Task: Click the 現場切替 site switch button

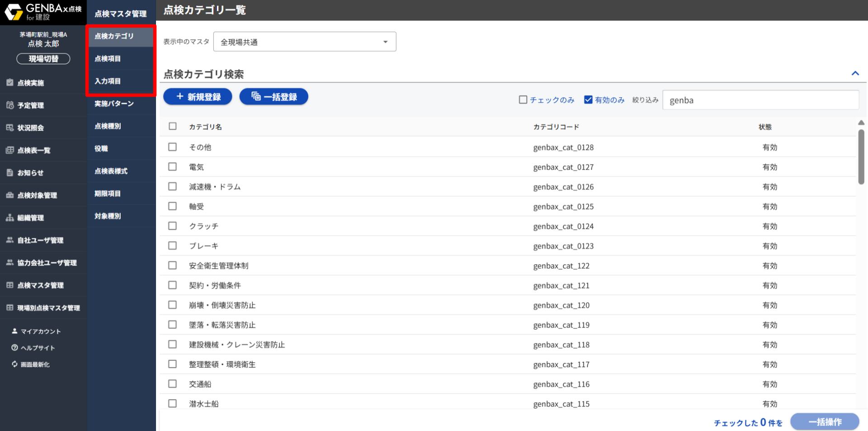Action: pos(43,59)
